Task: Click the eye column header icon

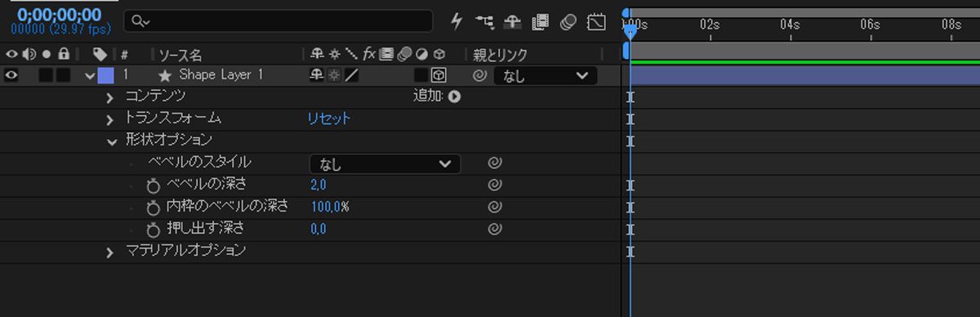Action: (x=11, y=55)
